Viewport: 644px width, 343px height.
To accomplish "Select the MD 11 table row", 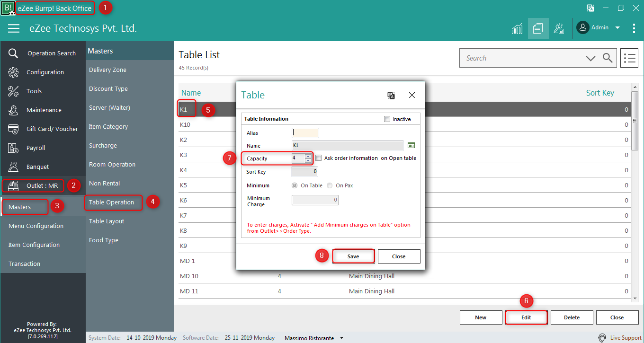I will [405, 291].
